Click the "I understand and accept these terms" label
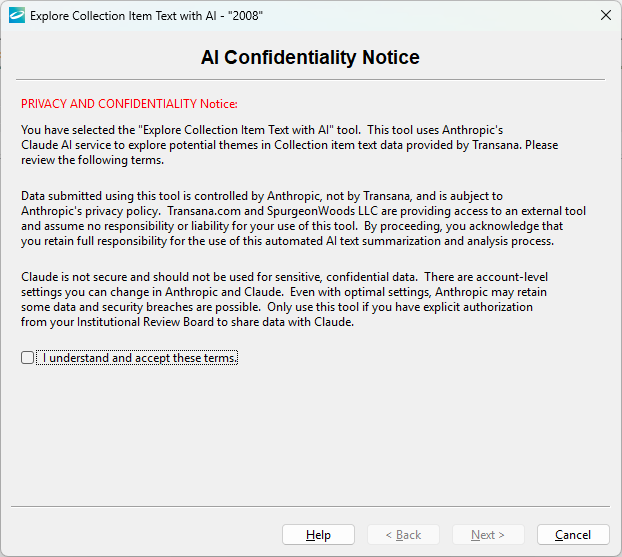 140,358
